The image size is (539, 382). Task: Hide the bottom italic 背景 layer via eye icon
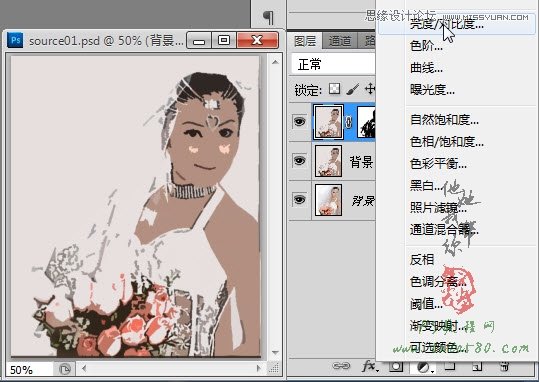[299, 200]
